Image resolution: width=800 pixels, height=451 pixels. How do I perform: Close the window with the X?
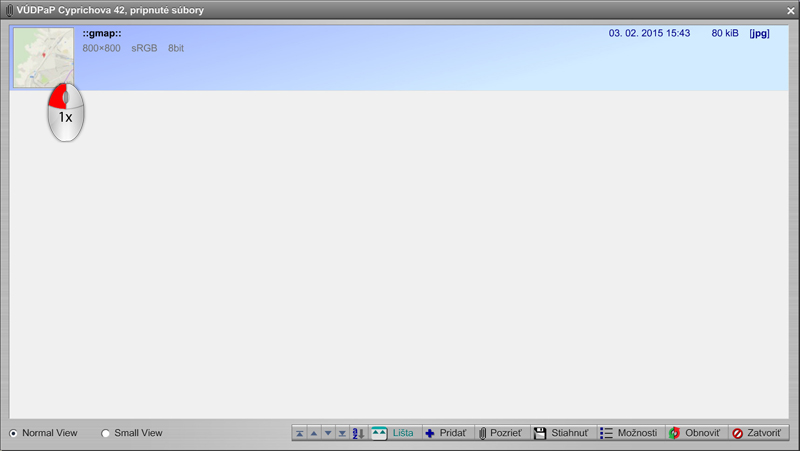[x=790, y=10]
